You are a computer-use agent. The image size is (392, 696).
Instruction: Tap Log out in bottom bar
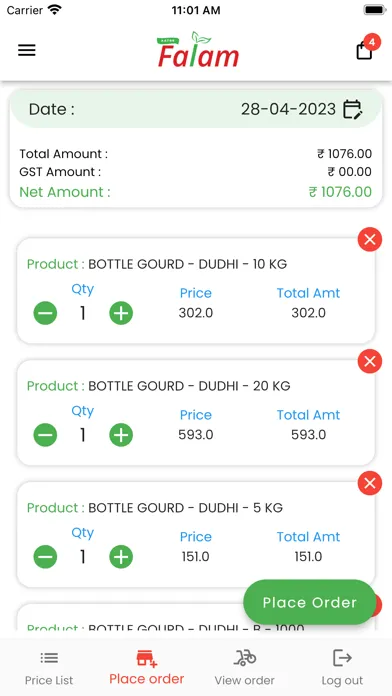[342, 669]
